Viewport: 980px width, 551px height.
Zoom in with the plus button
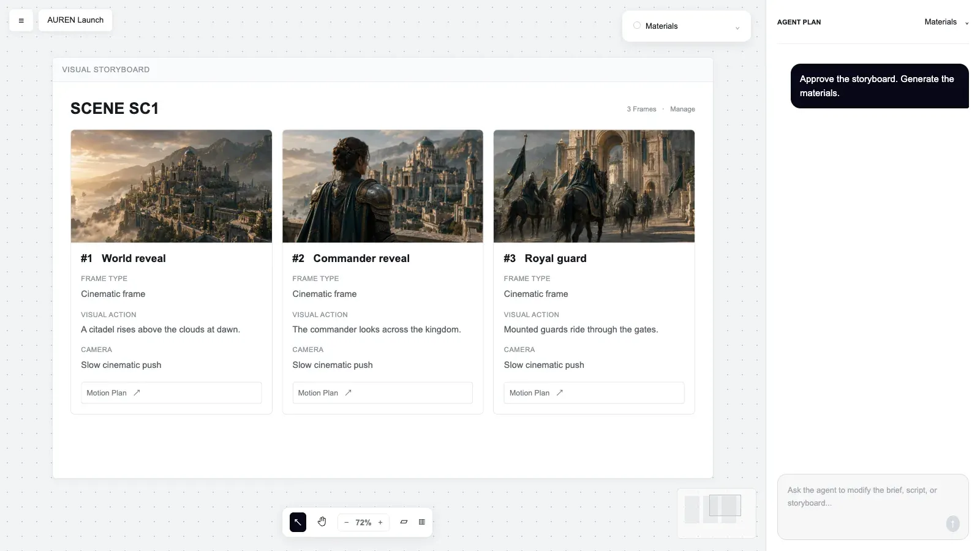click(x=380, y=523)
